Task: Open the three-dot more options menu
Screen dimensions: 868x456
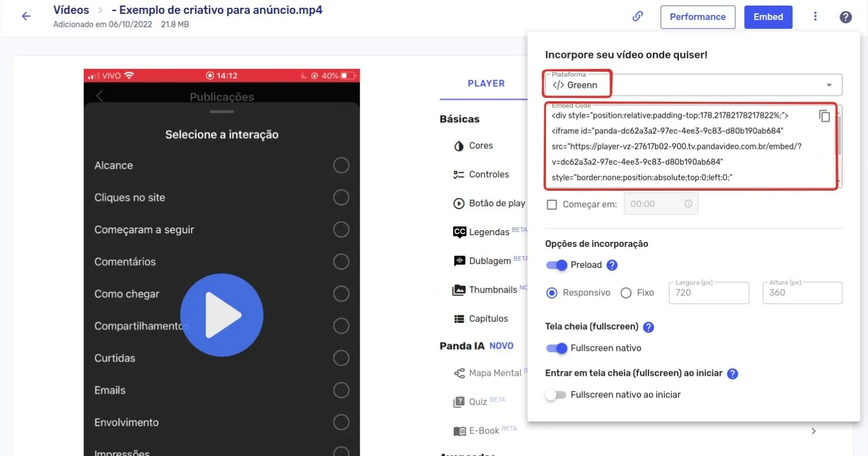Action: [815, 17]
